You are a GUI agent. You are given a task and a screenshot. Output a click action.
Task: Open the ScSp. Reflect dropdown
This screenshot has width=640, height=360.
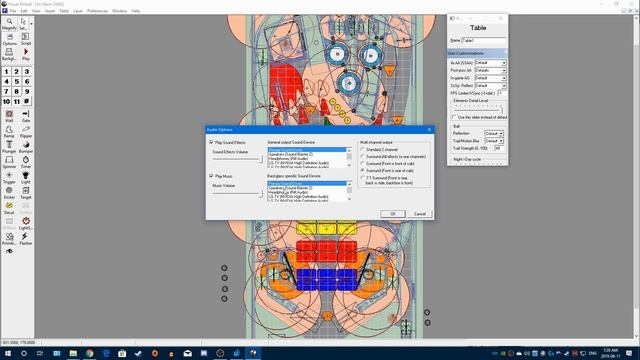coord(490,86)
